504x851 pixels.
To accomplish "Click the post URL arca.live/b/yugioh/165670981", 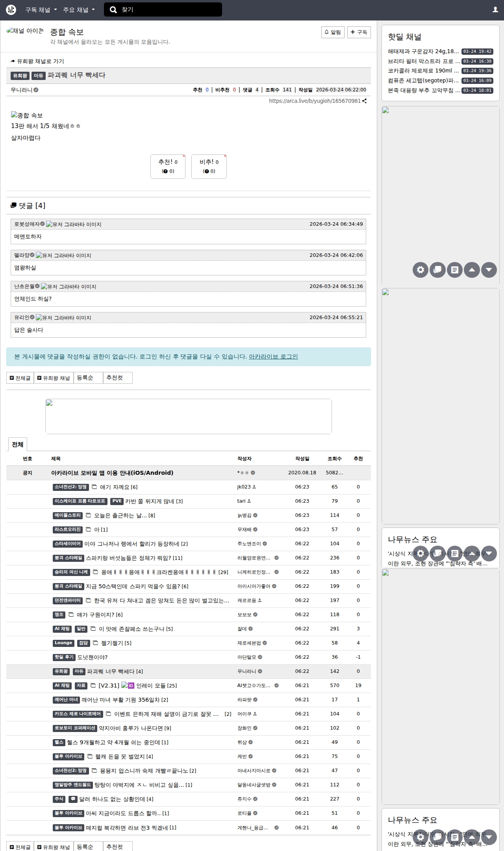I will pyautogui.click(x=315, y=101).
